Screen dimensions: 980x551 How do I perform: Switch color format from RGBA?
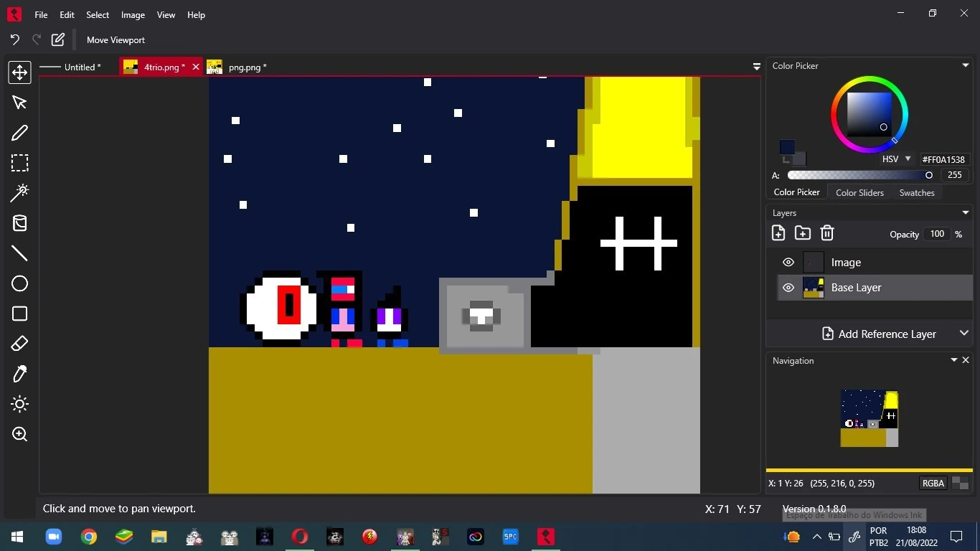pyautogui.click(x=933, y=483)
